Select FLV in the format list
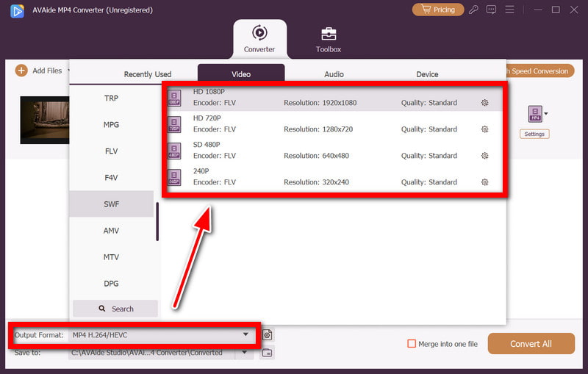Viewport: 588px width, 374px height. [111, 151]
